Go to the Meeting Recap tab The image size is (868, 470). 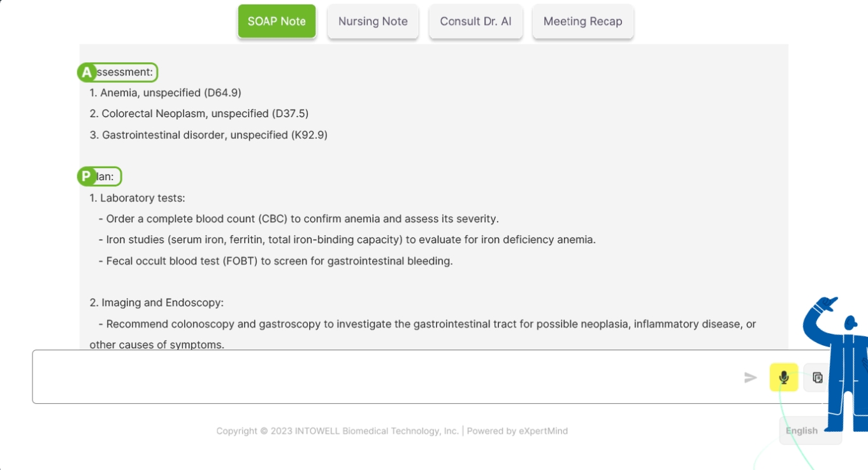pyautogui.click(x=582, y=21)
